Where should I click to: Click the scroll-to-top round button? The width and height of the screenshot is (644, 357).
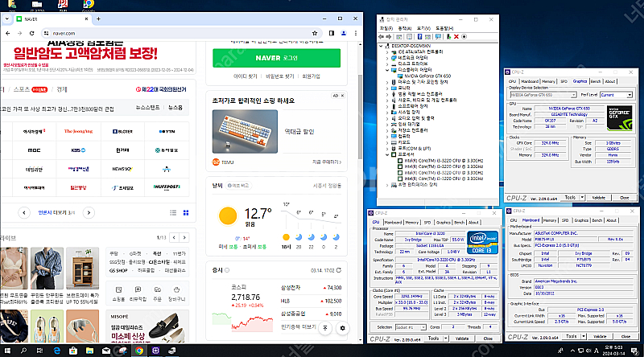coord(325,328)
